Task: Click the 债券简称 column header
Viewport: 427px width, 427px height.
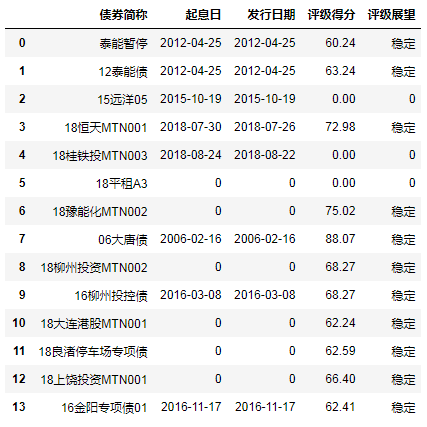Action: pos(123,15)
